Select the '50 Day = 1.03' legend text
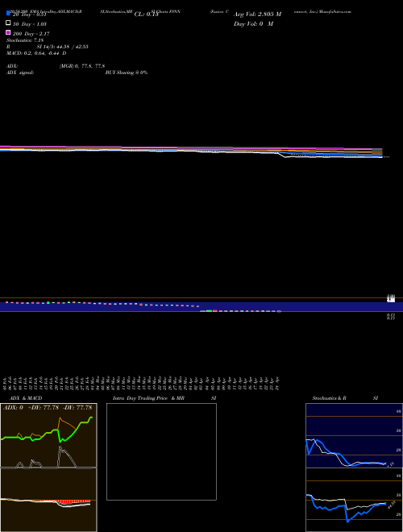Screen dimensions: 403x532 (30, 24)
